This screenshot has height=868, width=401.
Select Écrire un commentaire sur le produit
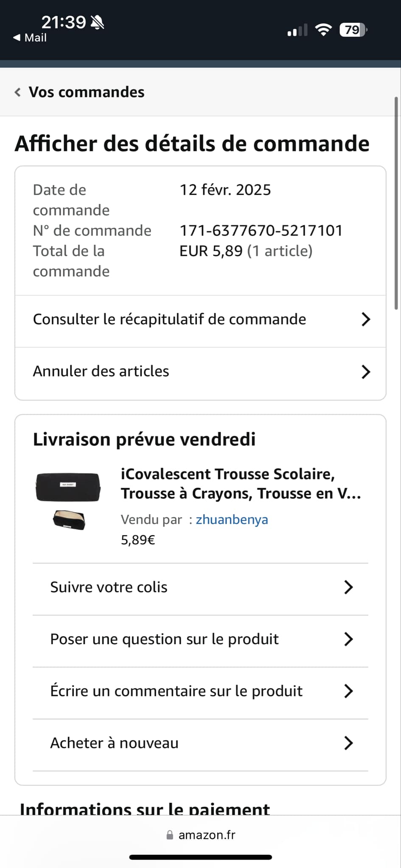point(176,691)
